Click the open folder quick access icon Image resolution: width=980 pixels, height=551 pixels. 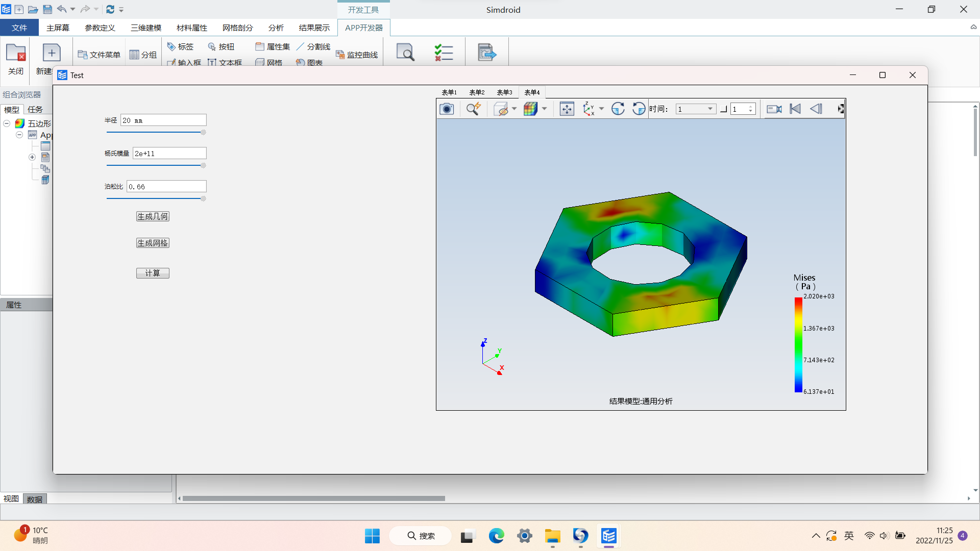pos(33,9)
